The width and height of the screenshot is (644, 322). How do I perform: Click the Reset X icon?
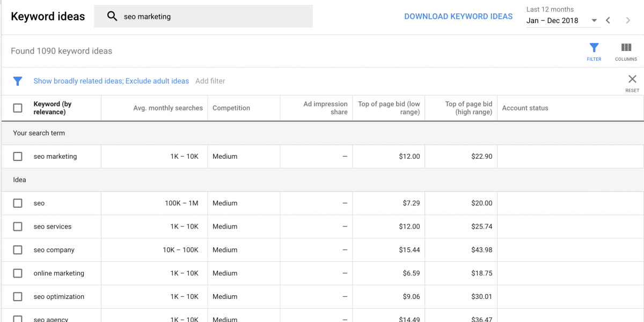click(632, 79)
